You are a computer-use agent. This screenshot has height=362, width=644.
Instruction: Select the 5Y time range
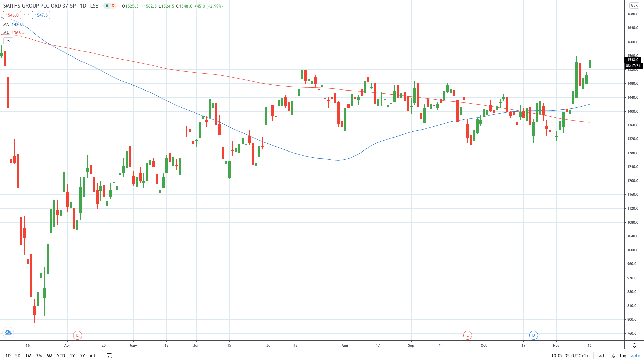click(82, 356)
